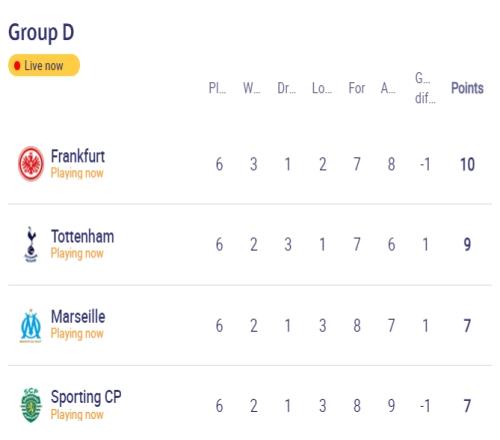This screenshot has height=440, width=500.
Task: Open the Tottenham team name link
Action: tap(82, 236)
